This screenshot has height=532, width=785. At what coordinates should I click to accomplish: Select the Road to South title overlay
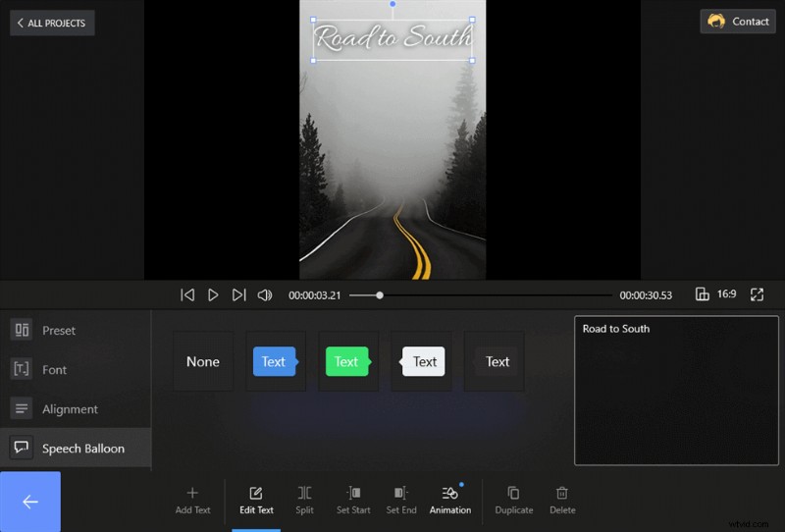coord(392,39)
